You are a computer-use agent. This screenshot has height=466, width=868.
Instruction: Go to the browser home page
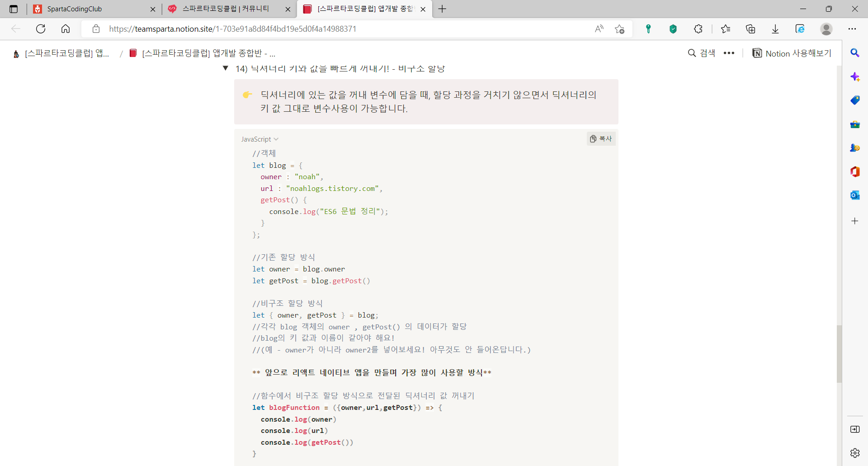click(66, 29)
